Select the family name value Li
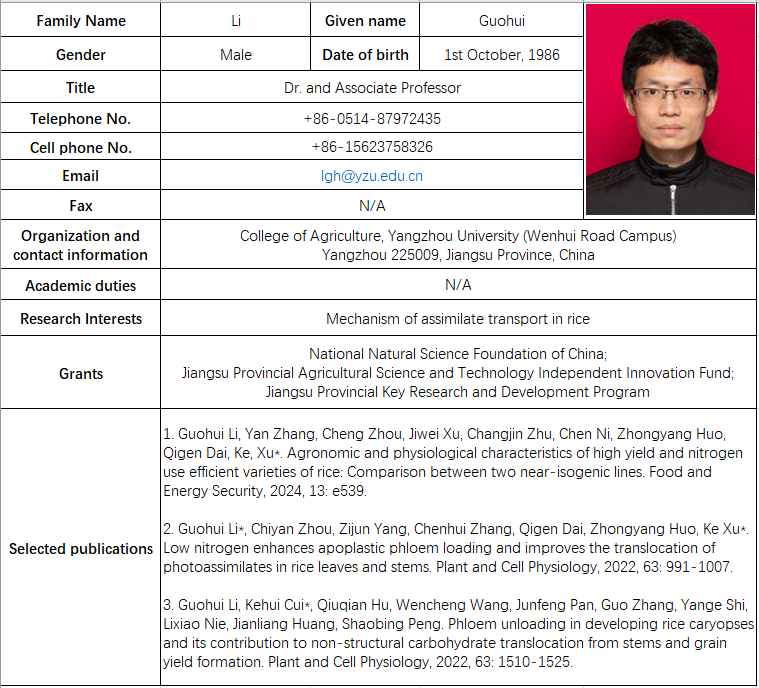Image resolution: width=759 pixels, height=688 pixels. pos(235,21)
